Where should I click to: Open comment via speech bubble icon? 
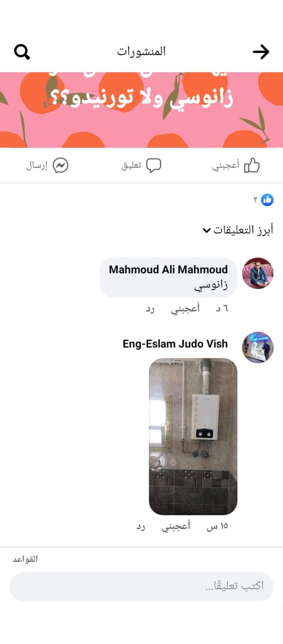click(x=154, y=166)
